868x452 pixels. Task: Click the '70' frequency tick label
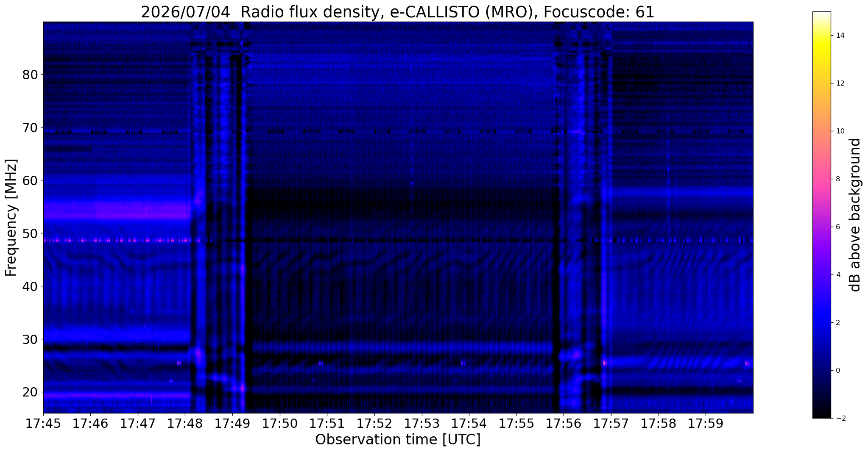click(x=30, y=128)
